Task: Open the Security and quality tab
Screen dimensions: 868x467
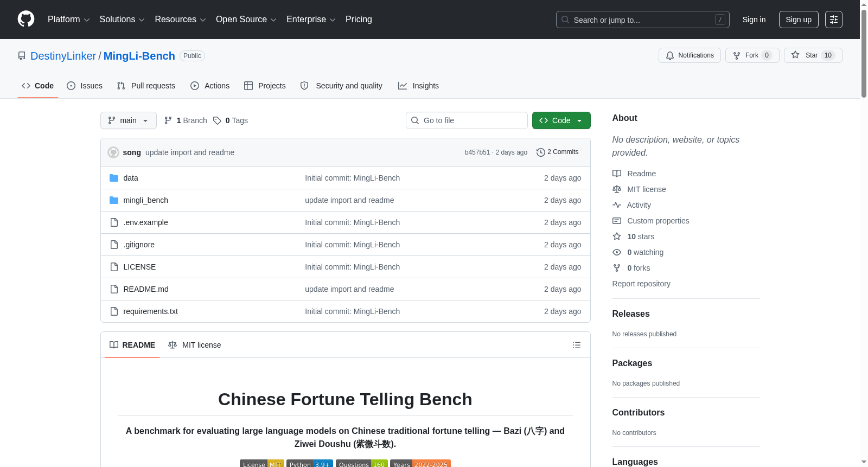Action: pyautogui.click(x=341, y=86)
